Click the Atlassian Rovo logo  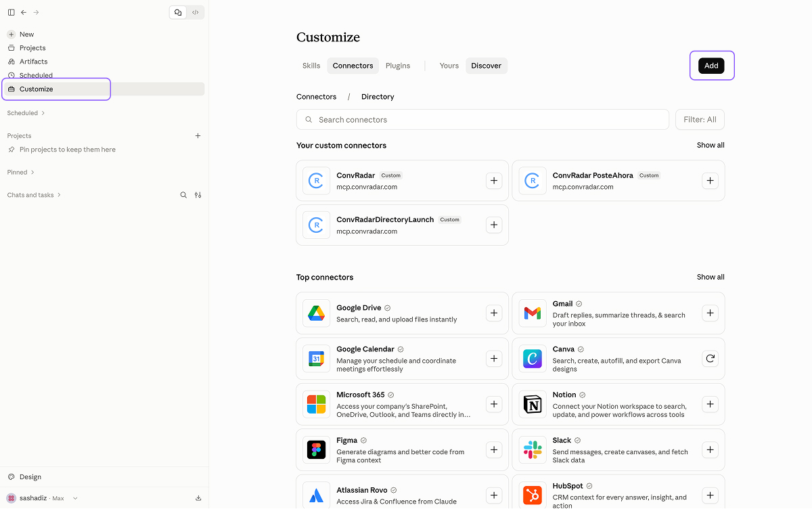pos(316,495)
